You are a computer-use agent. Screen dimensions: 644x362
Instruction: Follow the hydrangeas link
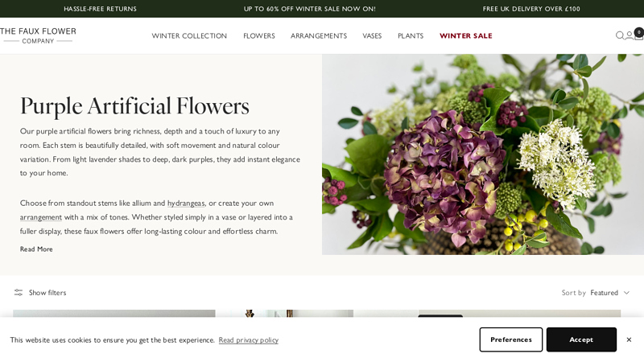[186, 204]
